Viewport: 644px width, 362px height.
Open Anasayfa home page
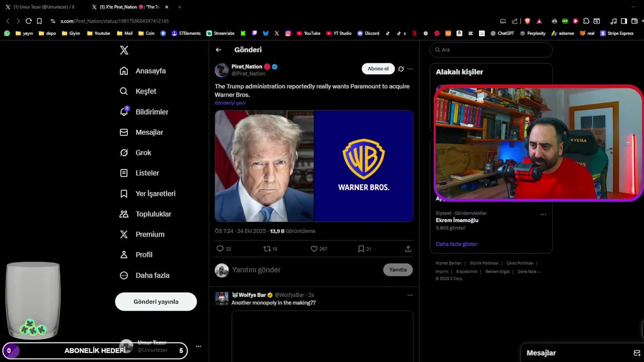(x=143, y=71)
